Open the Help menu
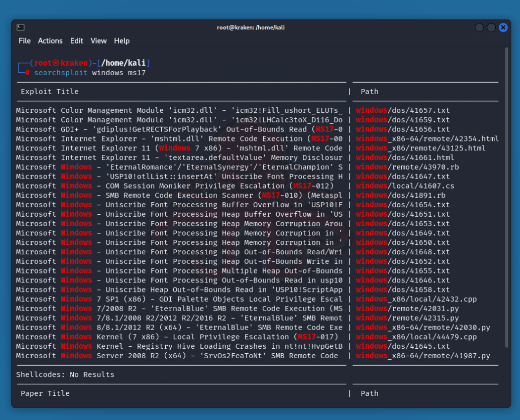The width and height of the screenshot is (520, 420). pyautogui.click(x=122, y=41)
